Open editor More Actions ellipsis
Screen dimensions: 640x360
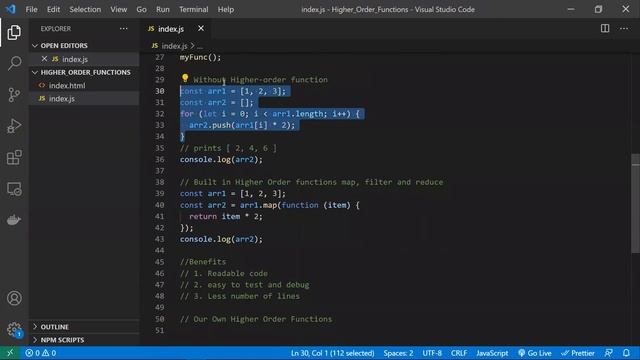pyautogui.click(x=624, y=29)
